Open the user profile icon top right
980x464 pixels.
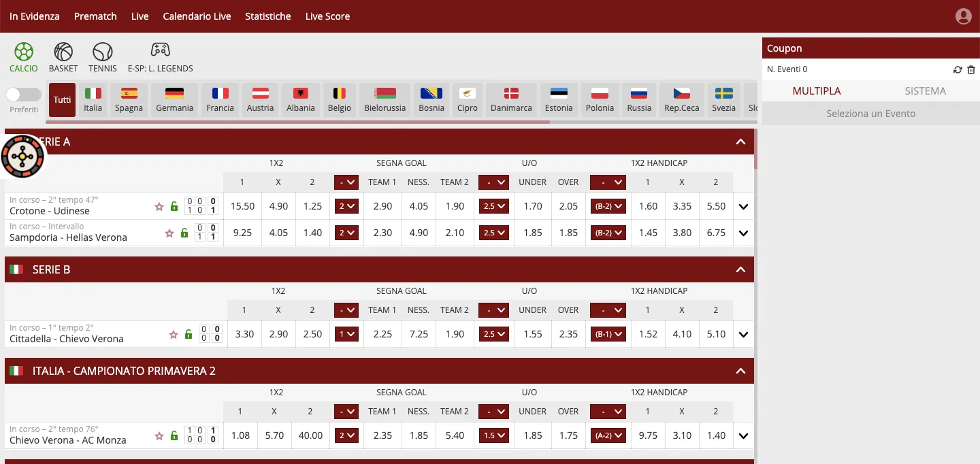point(963,16)
